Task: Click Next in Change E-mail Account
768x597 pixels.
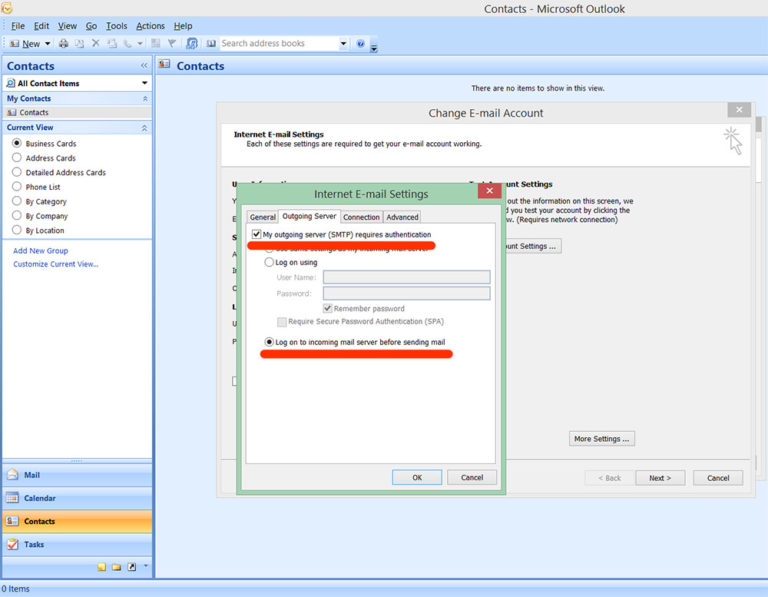Action: pos(660,478)
